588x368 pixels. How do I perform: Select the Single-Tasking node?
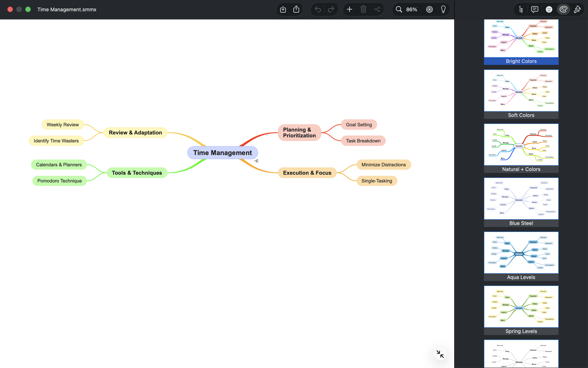click(377, 181)
